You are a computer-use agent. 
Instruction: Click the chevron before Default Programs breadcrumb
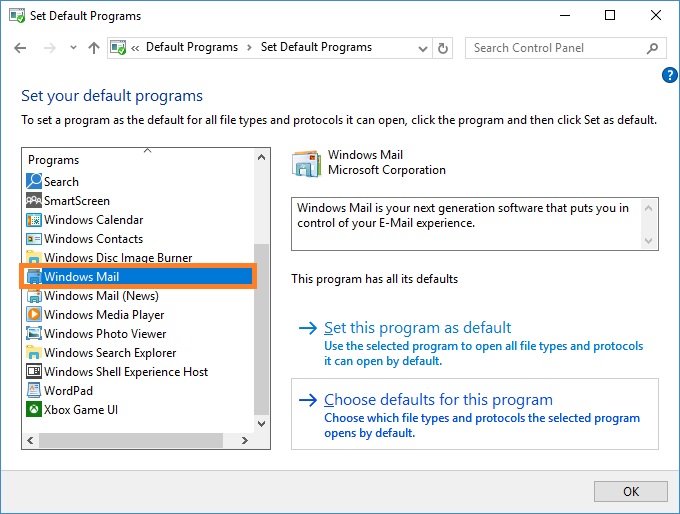coord(135,48)
